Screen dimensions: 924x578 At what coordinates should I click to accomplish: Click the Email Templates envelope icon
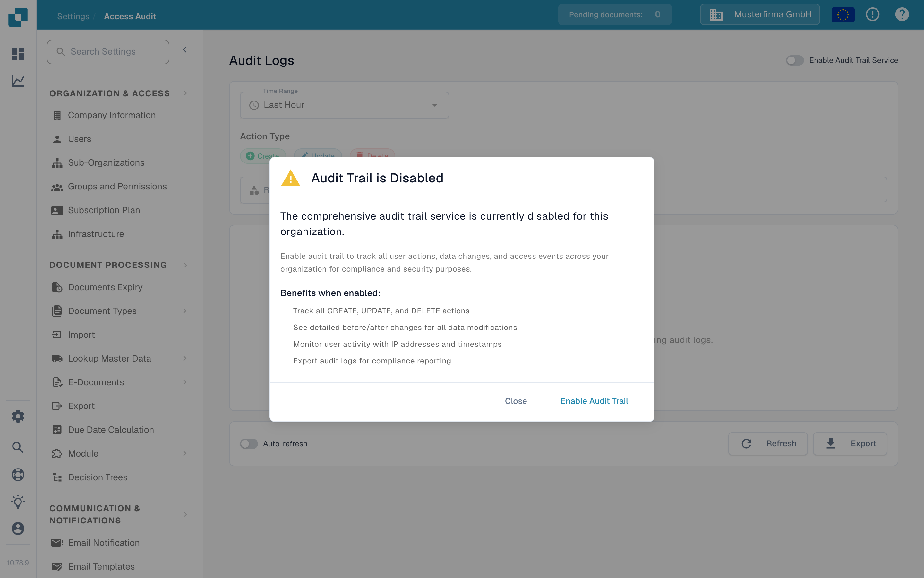[57, 566]
